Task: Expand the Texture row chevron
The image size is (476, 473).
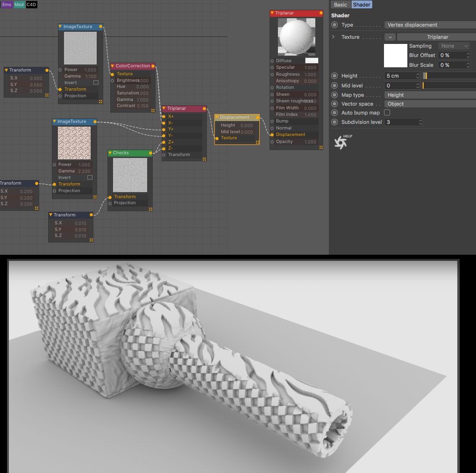Action: (x=334, y=37)
